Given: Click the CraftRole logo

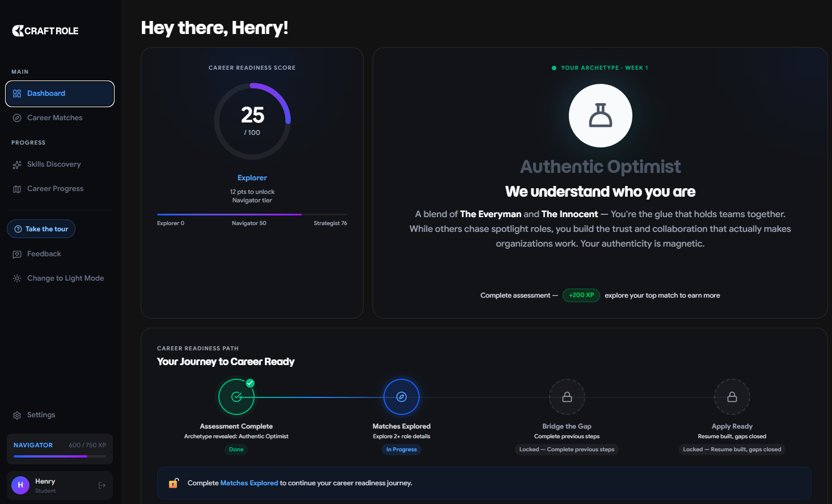Looking at the screenshot, I should (x=45, y=31).
